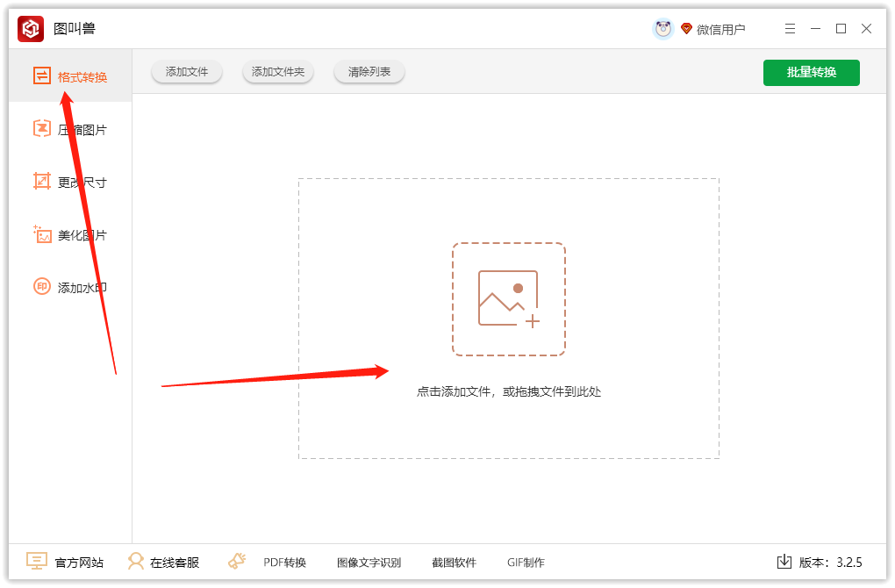Switch to the 更改尺寸 tool

click(x=70, y=182)
